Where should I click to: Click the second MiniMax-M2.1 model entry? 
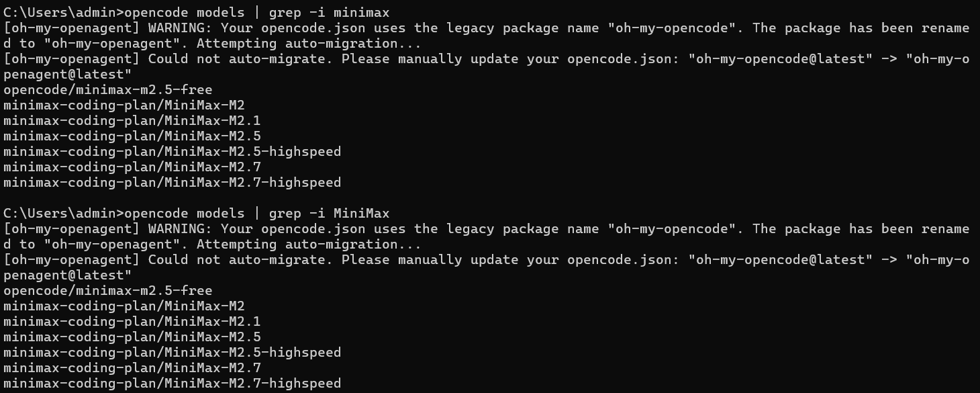[132, 321]
